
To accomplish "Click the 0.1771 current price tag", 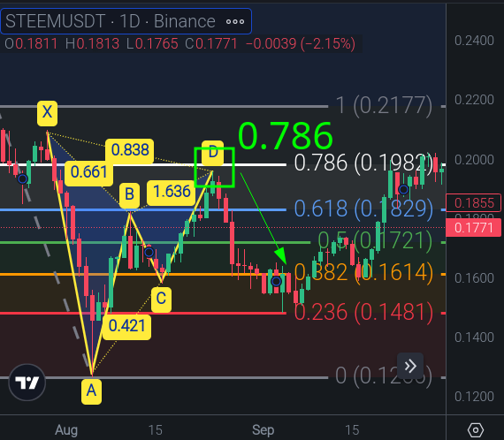I will 473,228.
